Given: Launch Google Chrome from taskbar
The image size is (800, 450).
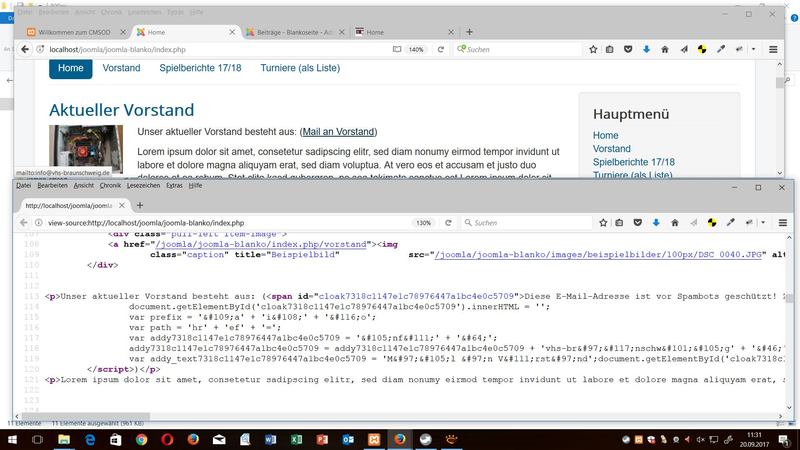Looking at the screenshot, I should [x=141, y=439].
